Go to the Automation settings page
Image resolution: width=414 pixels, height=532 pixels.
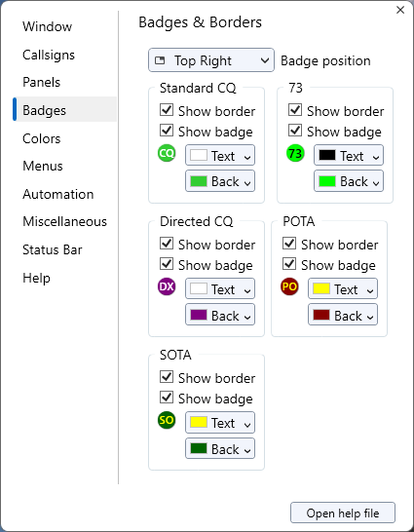pos(58,194)
